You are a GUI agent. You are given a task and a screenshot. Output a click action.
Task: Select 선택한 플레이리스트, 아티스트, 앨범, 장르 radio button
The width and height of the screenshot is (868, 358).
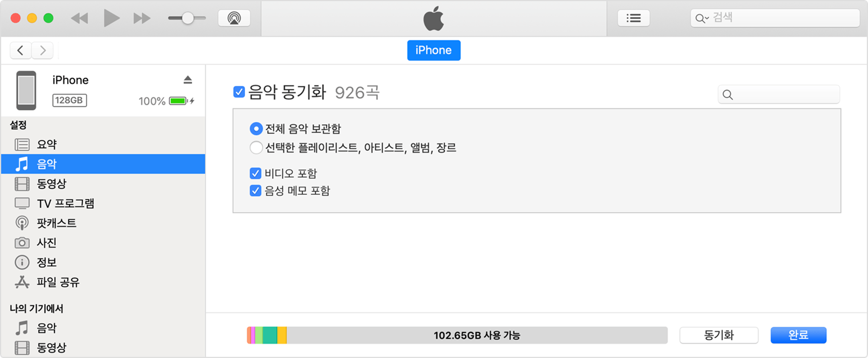pyautogui.click(x=256, y=147)
